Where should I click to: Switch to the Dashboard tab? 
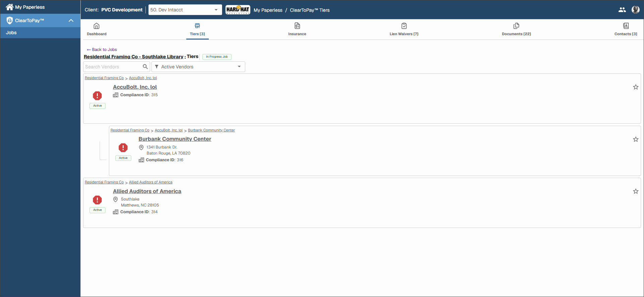[x=96, y=29]
